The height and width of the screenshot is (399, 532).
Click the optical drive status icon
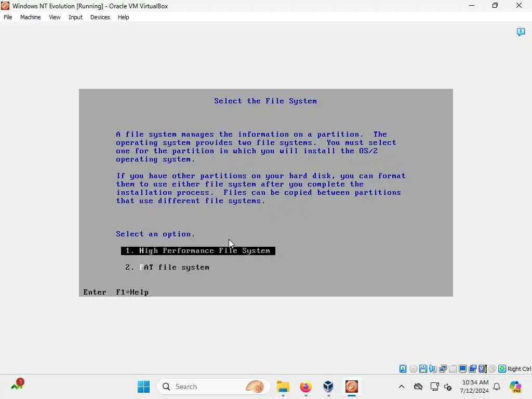[x=413, y=369]
